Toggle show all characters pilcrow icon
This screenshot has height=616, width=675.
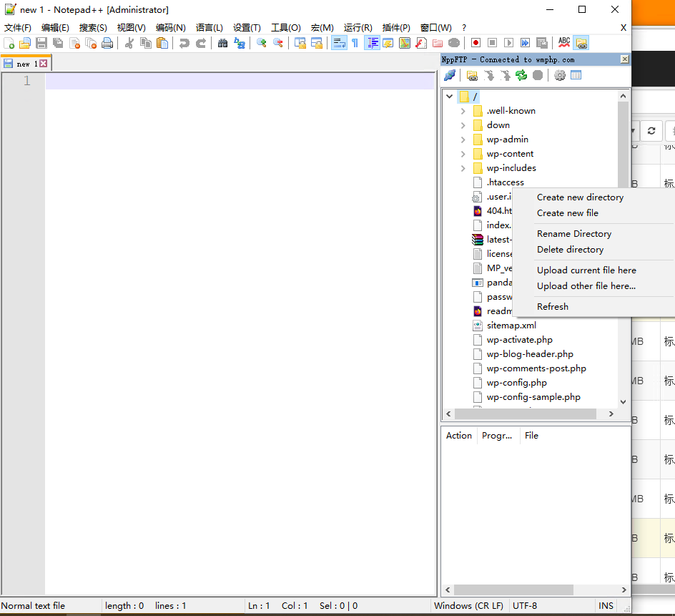(x=355, y=43)
